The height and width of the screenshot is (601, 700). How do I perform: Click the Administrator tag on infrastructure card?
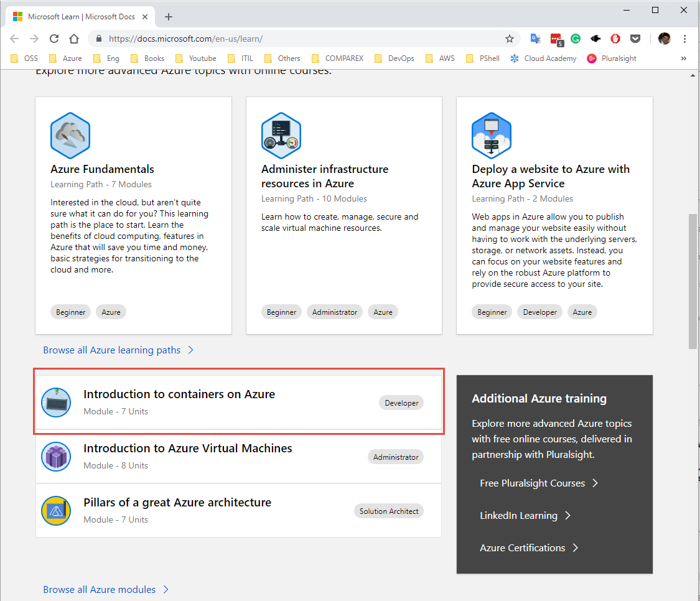pyautogui.click(x=335, y=312)
